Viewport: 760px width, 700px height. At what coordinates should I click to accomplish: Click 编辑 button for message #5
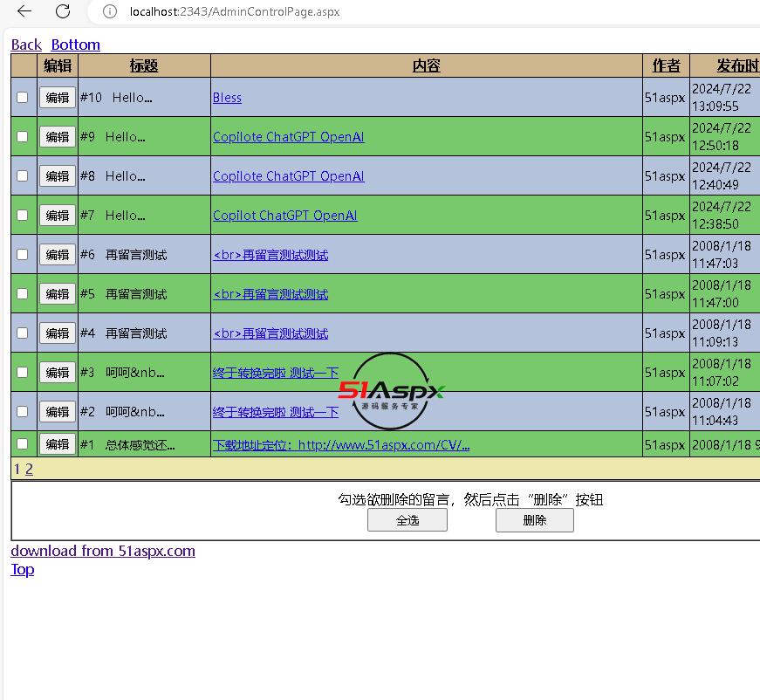(x=58, y=294)
